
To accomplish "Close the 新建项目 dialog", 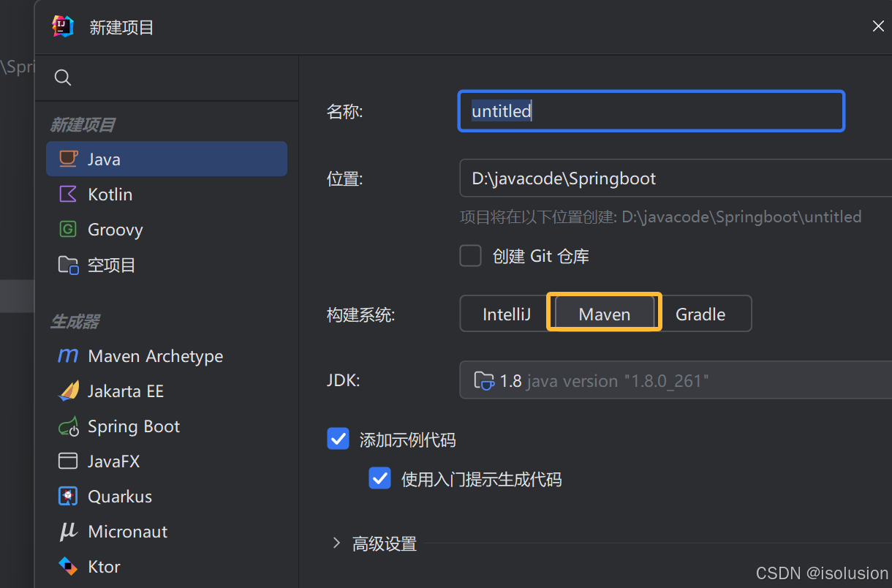I will (878, 26).
